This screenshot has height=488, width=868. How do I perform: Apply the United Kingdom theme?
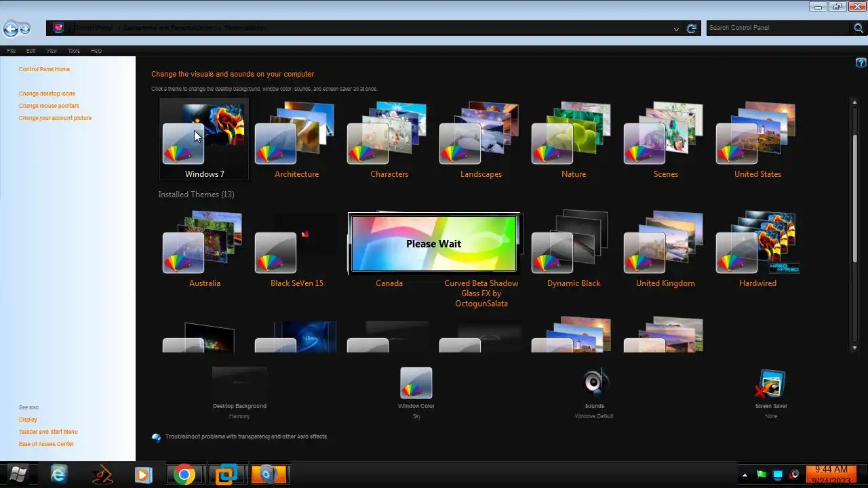pyautogui.click(x=665, y=249)
